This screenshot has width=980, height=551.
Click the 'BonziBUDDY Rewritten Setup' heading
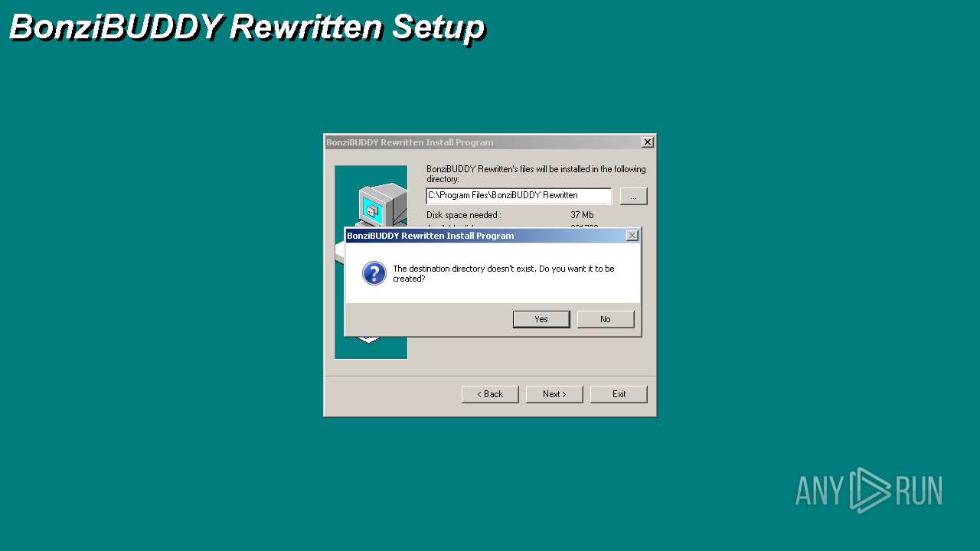[x=247, y=28]
